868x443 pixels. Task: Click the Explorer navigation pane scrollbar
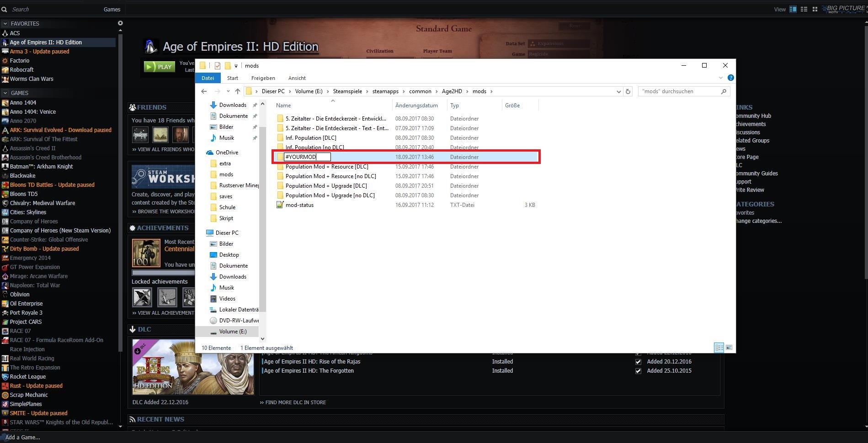(x=262, y=219)
